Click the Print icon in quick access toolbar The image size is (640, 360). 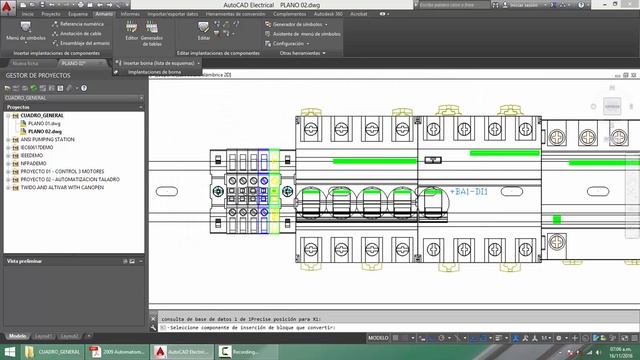click(x=81, y=5)
